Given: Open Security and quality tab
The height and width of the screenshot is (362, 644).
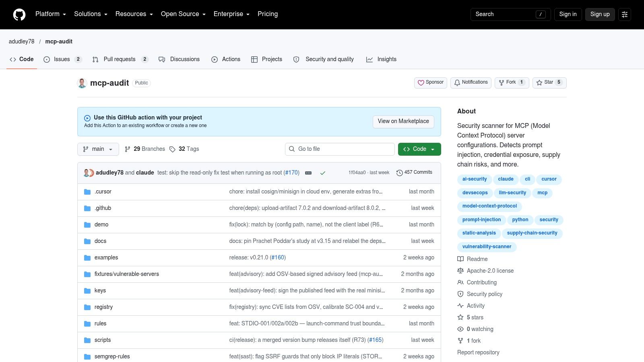Looking at the screenshot, I should pos(324,59).
